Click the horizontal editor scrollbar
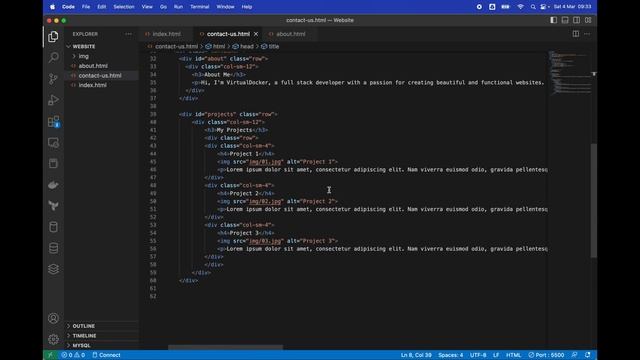Viewport: 640px width, 360px height. click(225, 347)
